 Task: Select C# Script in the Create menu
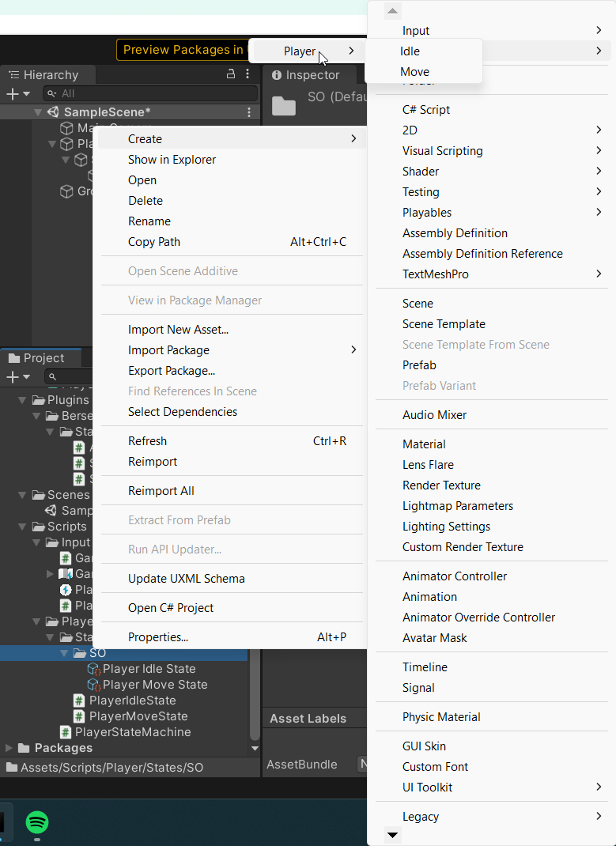(x=426, y=110)
